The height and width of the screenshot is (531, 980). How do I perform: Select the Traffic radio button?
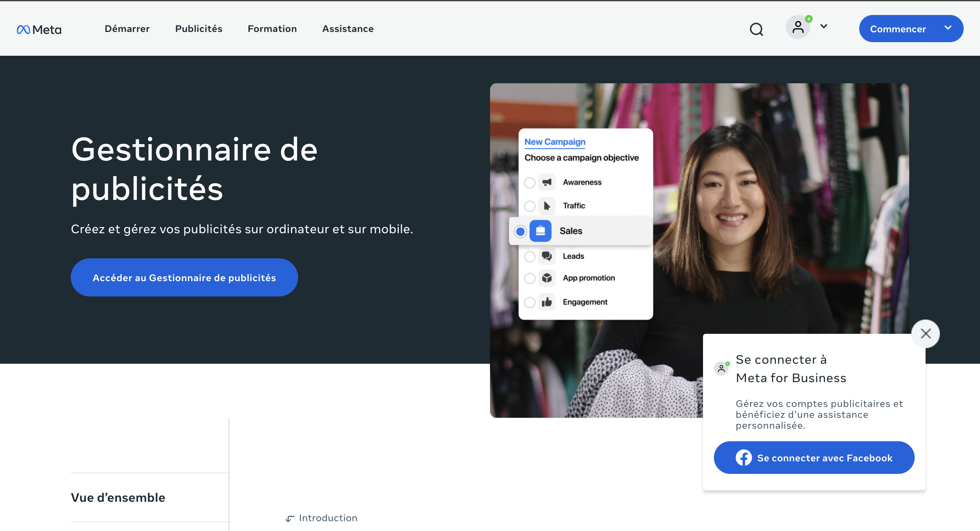529,206
